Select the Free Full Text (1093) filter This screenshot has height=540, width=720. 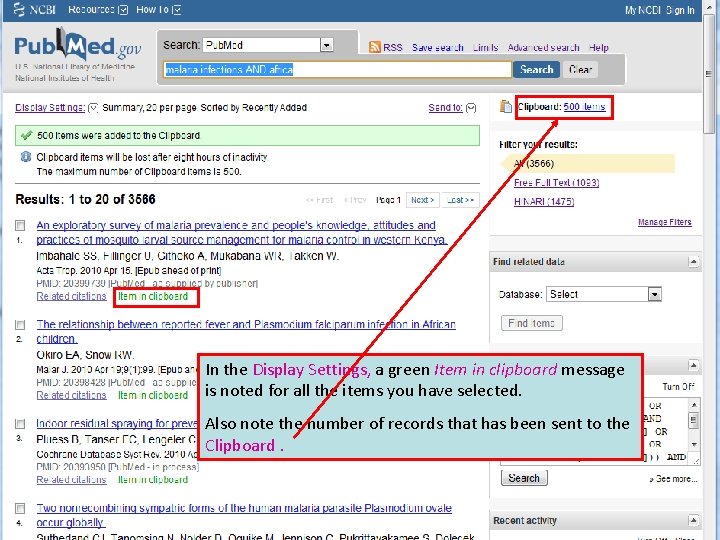tap(557, 183)
